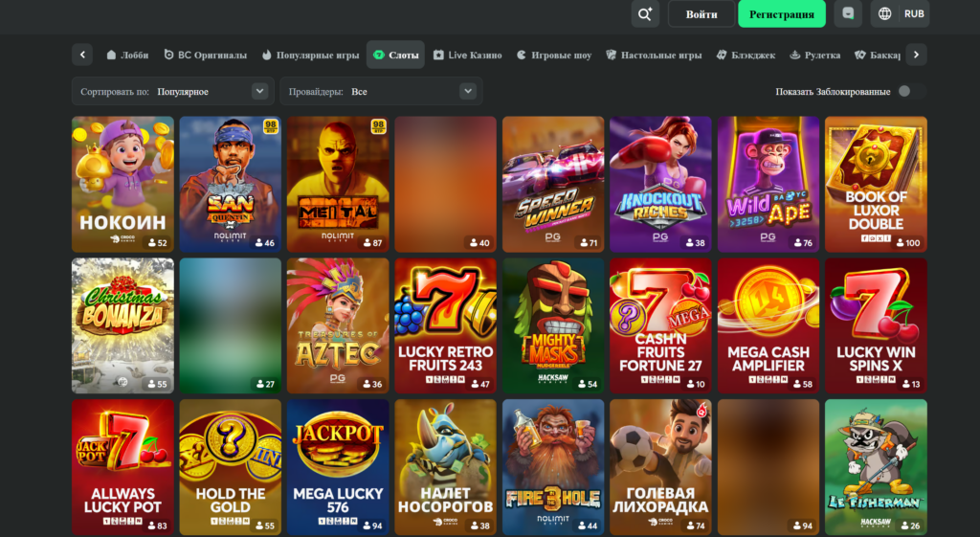Click the Регистрация button
The image size is (980, 537).
pos(782,13)
